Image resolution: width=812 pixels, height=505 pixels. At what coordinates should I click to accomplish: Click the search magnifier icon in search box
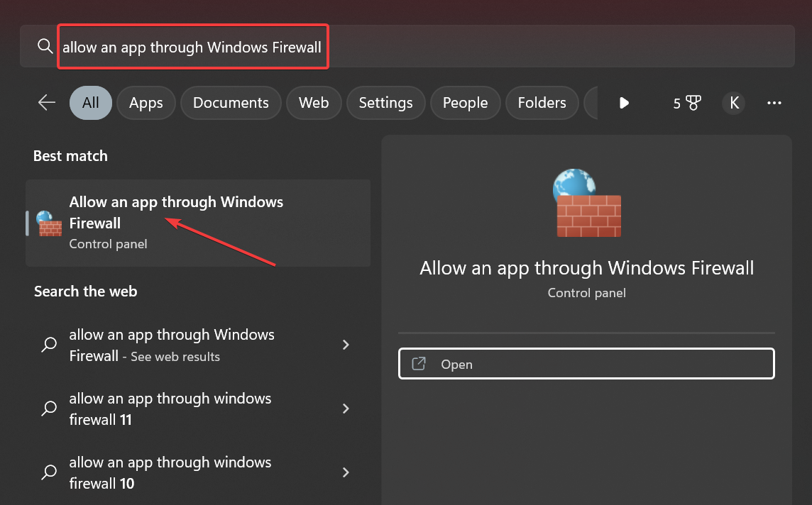[x=45, y=47]
